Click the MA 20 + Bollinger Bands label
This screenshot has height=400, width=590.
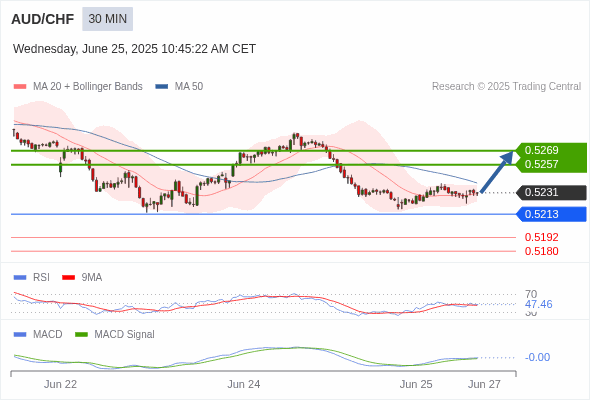click(x=88, y=87)
